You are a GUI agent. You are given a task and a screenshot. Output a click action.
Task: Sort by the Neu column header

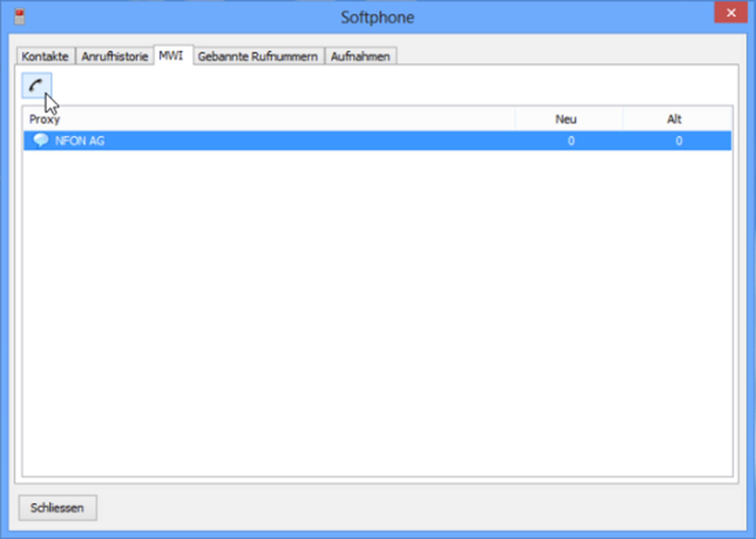[565, 119]
